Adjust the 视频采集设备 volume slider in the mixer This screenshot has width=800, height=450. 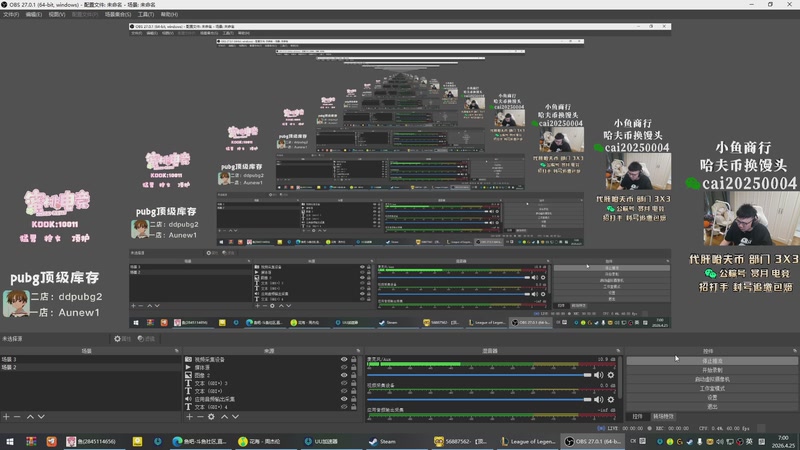(x=480, y=399)
